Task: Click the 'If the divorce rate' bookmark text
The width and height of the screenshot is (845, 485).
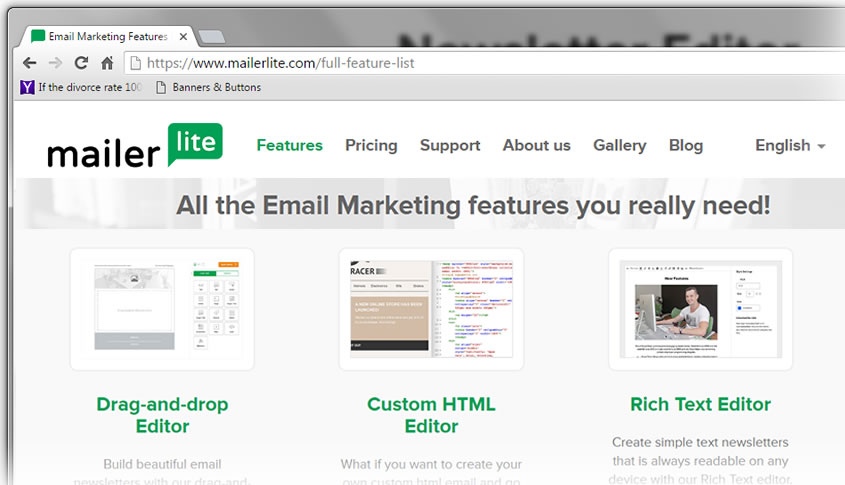Action: click(x=89, y=87)
